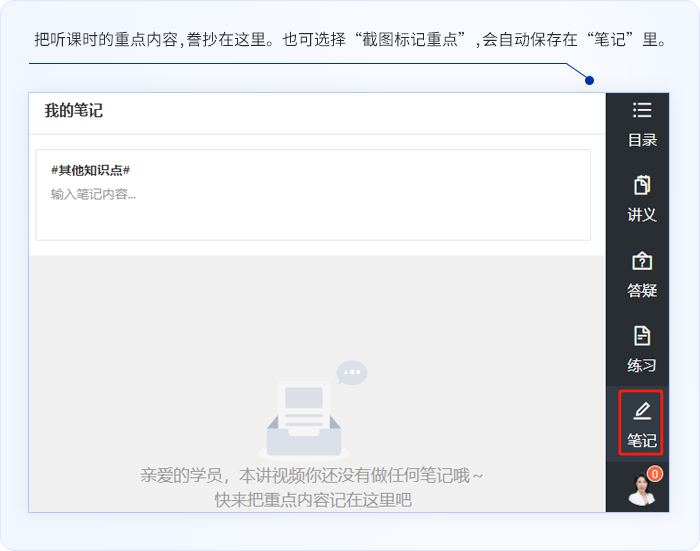Switch to the 目录 tab label
The height and width of the screenshot is (551, 700).
(x=642, y=140)
